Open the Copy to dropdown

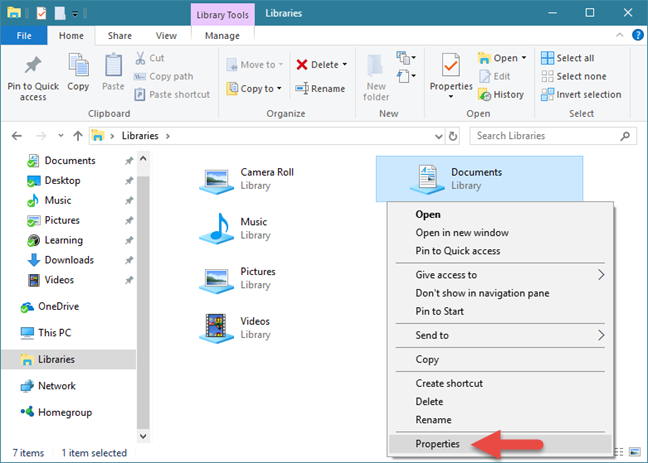254,88
